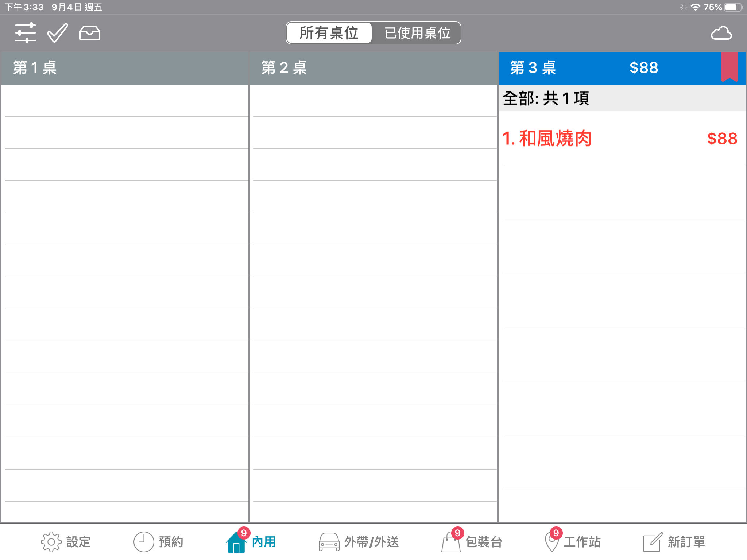The width and height of the screenshot is (747, 560).
Task: Open the 預約 clock reservation tab
Action: pos(158,542)
